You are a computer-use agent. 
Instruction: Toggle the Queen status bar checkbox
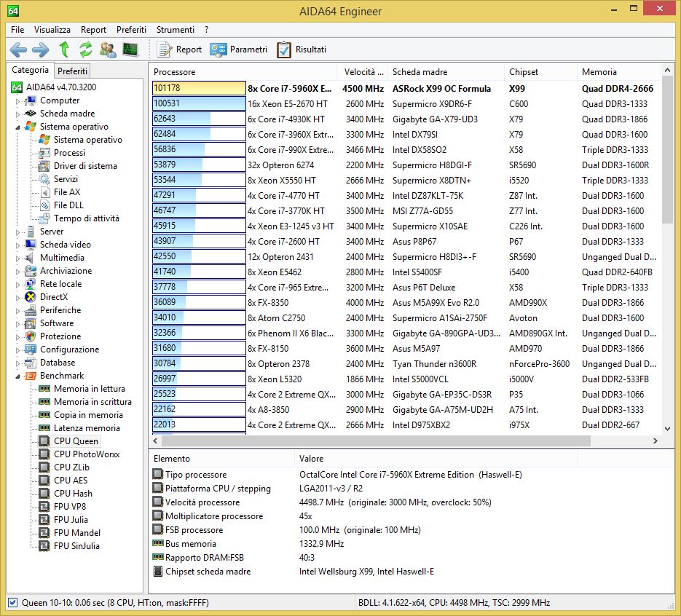(12, 602)
